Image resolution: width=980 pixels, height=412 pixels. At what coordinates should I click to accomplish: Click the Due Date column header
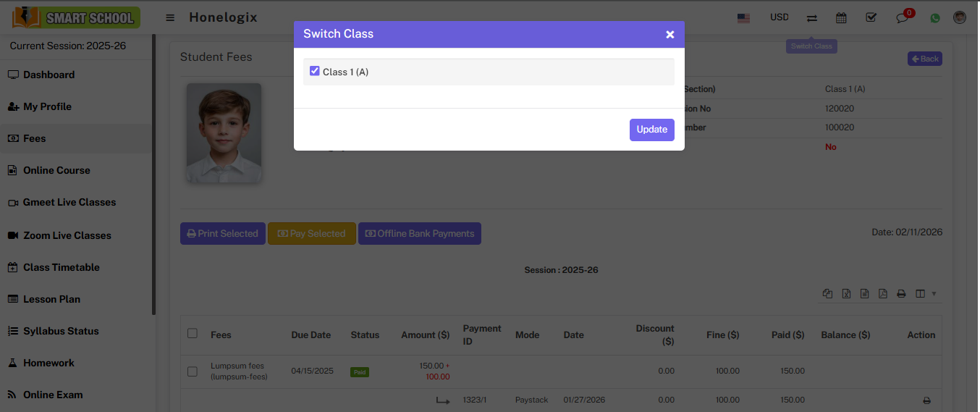click(311, 335)
